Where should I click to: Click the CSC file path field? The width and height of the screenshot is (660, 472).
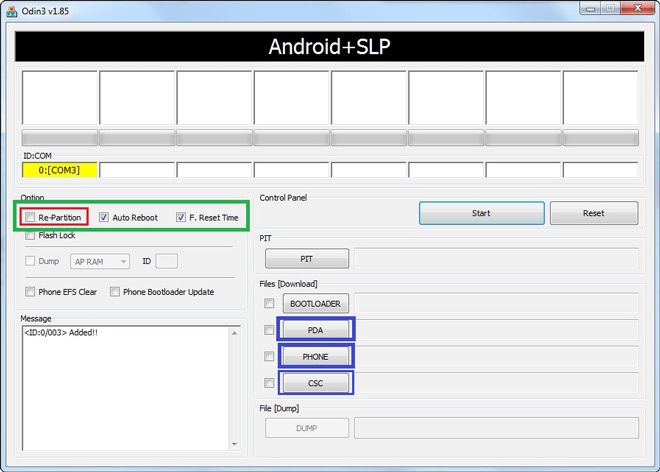coord(497,383)
